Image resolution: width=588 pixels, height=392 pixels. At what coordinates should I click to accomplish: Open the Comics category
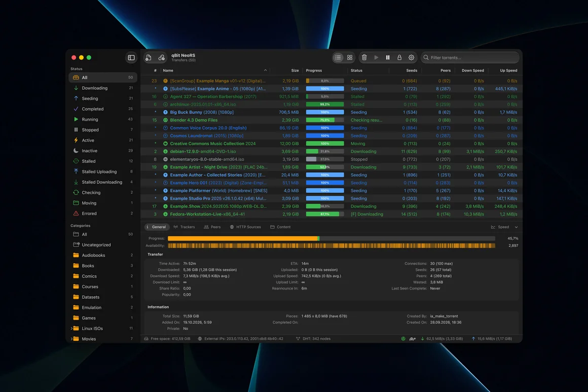coord(103,276)
